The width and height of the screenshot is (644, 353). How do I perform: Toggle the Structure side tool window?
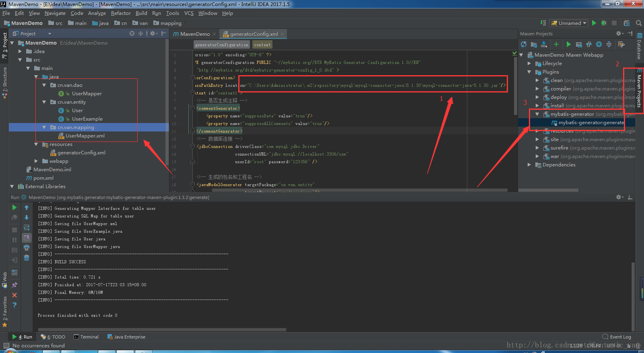point(5,82)
